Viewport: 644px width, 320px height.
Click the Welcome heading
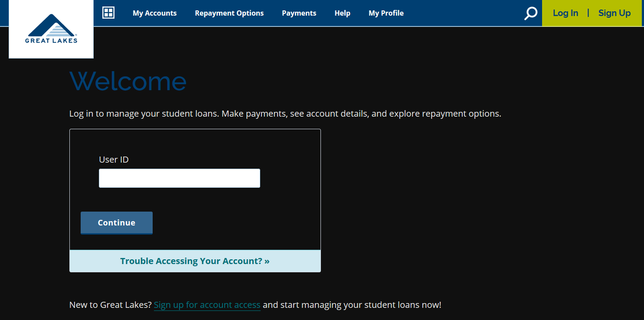pos(128,81)
